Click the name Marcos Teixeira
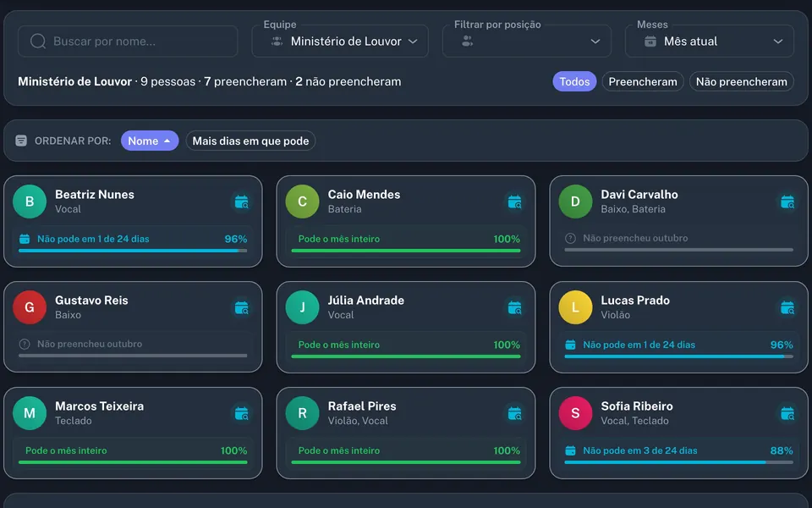The height and width of the screenshot is (508, 812). click(x=100, y=406)
